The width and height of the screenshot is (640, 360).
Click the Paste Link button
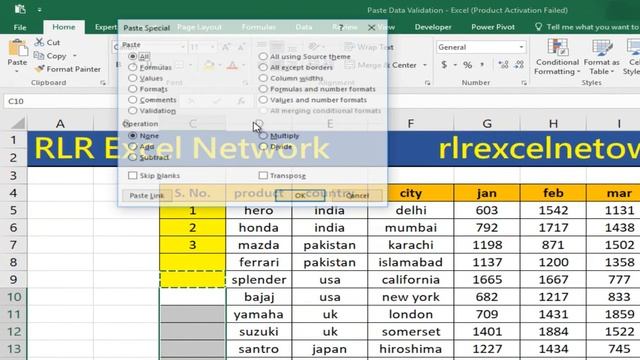point(147,196)
